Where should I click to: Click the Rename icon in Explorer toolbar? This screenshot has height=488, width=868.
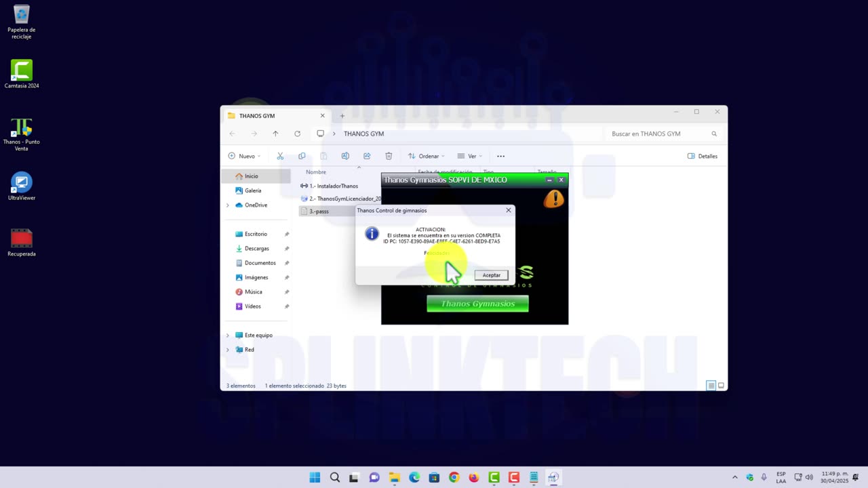(x=345, y=156)
